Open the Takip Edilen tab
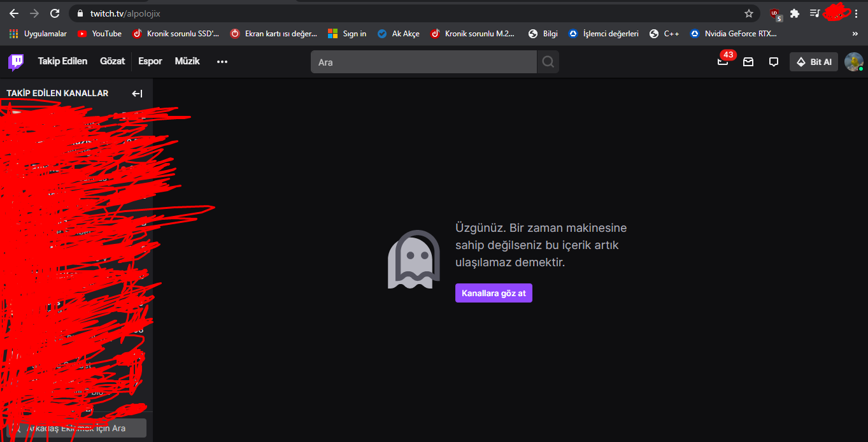Screen dimensions: 868x442 coord(62,62)
